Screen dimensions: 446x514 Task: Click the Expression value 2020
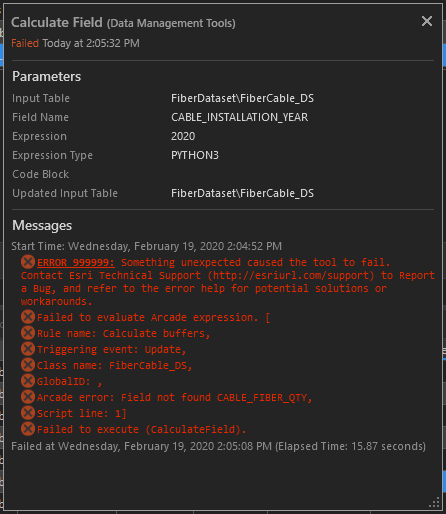[x=183, y=136]
